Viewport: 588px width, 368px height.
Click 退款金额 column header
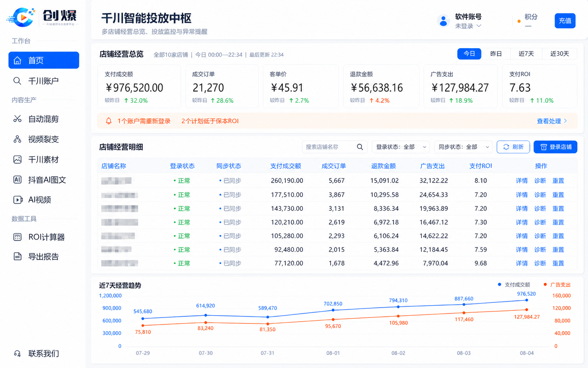click(x=383, y=166)
